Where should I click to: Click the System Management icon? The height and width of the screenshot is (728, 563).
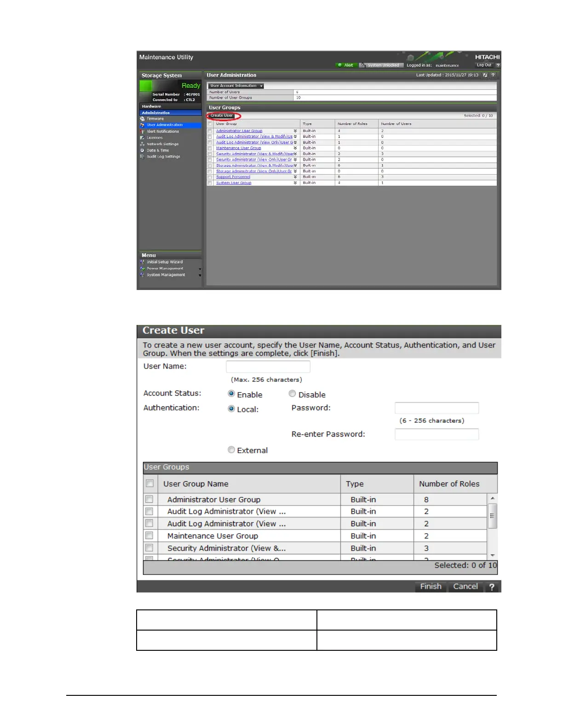click(142, 275)
